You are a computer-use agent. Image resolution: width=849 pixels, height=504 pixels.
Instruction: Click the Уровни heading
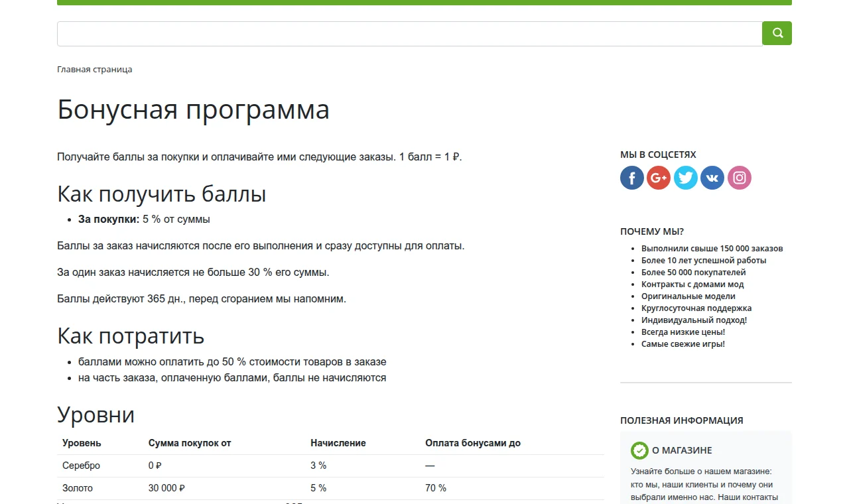96,414
